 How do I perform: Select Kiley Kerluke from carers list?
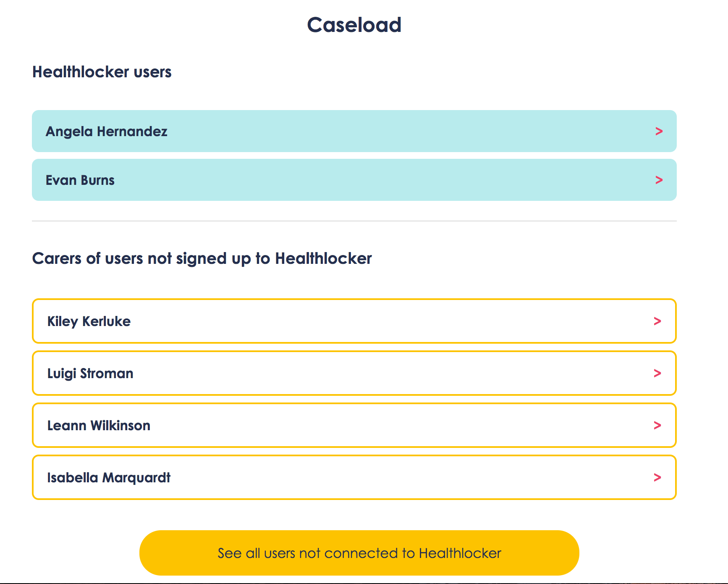point(89,321)
